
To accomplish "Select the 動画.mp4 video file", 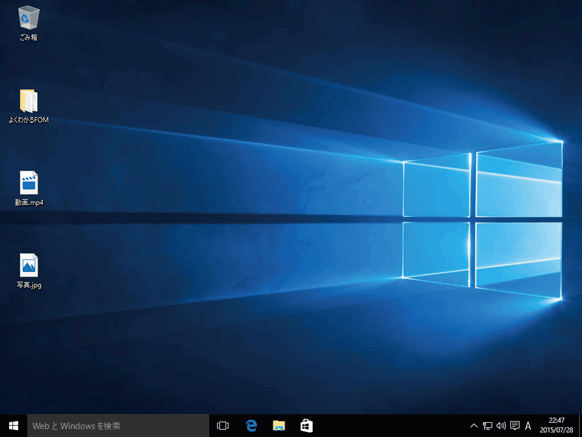I will click(x=29, y=183).
